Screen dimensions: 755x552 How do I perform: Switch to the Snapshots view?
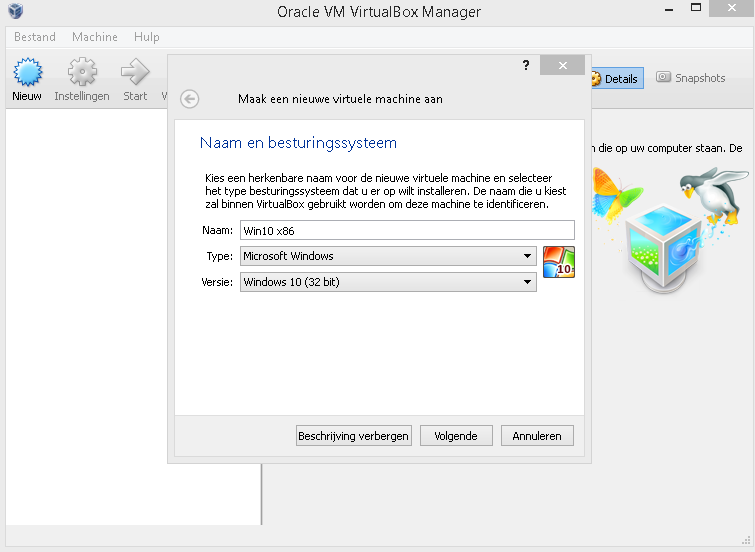point(691,78)
